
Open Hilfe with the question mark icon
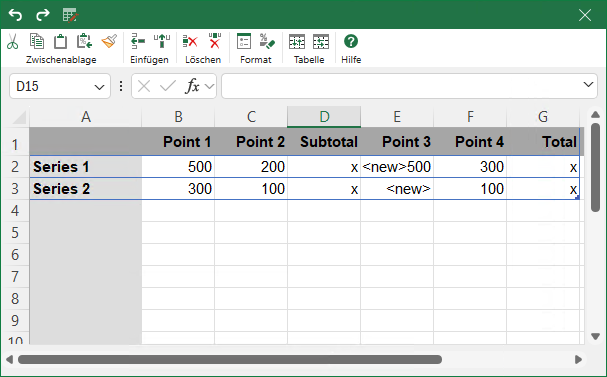(x=351, y=41)
